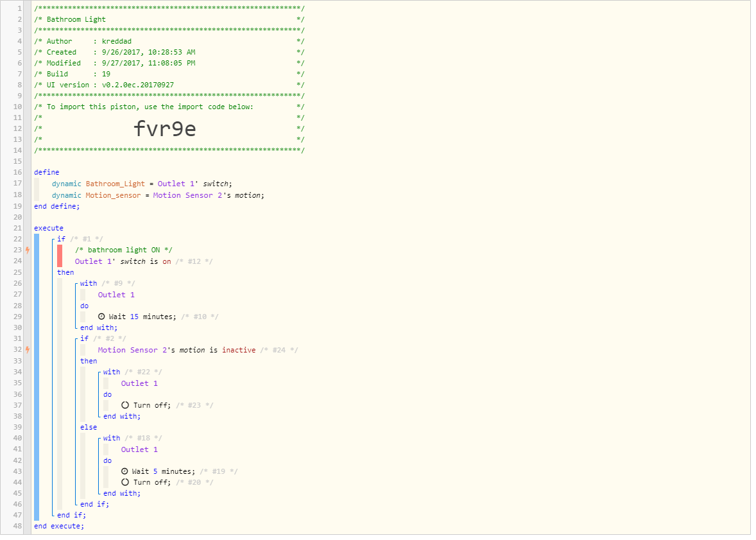Image resolution: width=756 pixels, height=540 pixels.
Task: Click the 'bathroom light ON' comment
Action: coord(123,250)
